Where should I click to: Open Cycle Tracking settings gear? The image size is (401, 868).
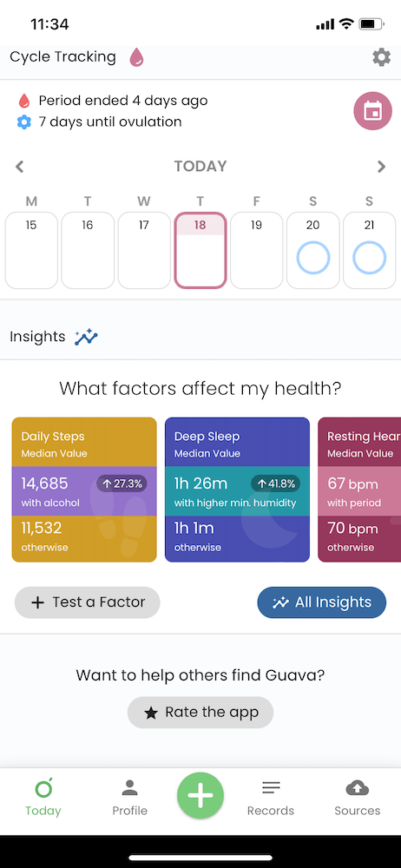click(381, 57)
